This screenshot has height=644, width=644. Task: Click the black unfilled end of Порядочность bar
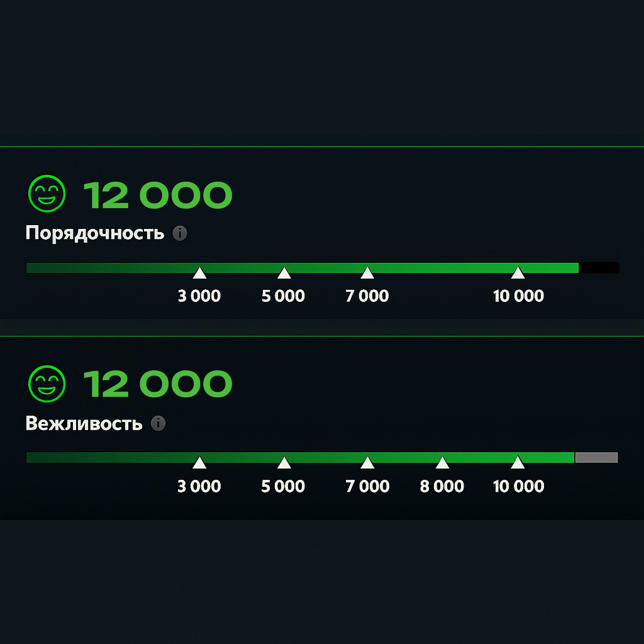[x=599, y=268]
